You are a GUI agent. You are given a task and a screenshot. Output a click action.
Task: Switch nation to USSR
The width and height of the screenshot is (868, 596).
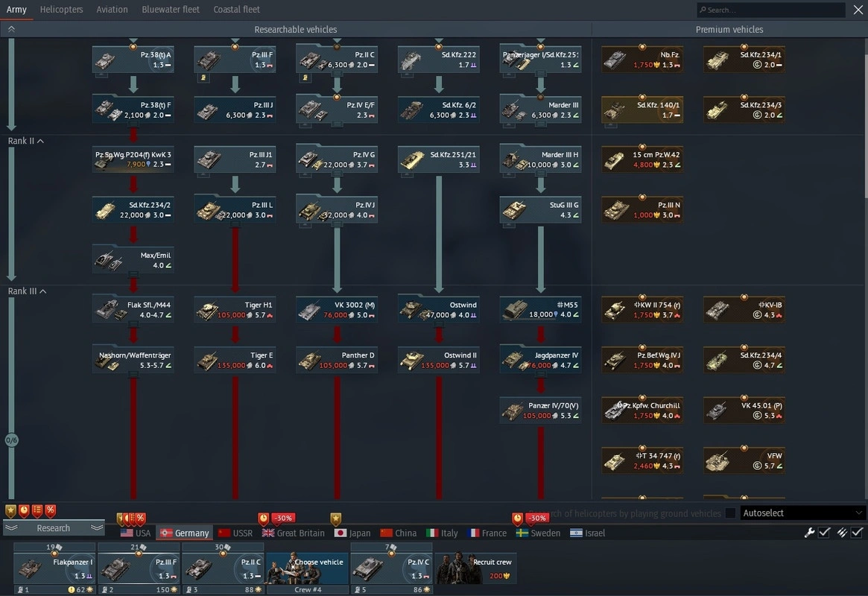pos(235,533)
